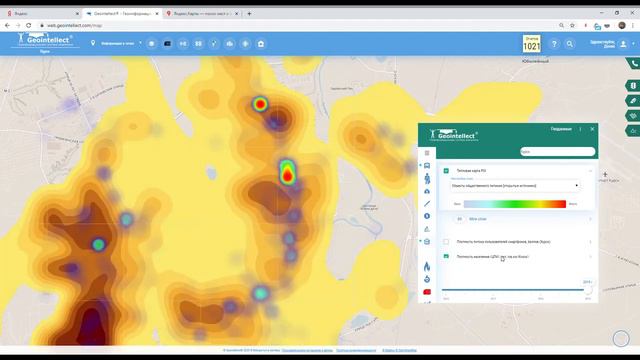Uncheck the POI heatmap layer checkbox
Screen dimensions: 640x360
point(446,171)
